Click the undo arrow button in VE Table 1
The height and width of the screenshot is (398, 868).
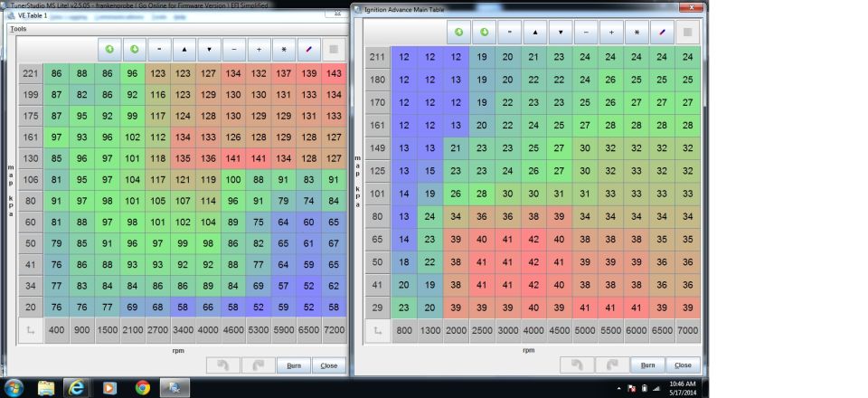pos(223,365)
